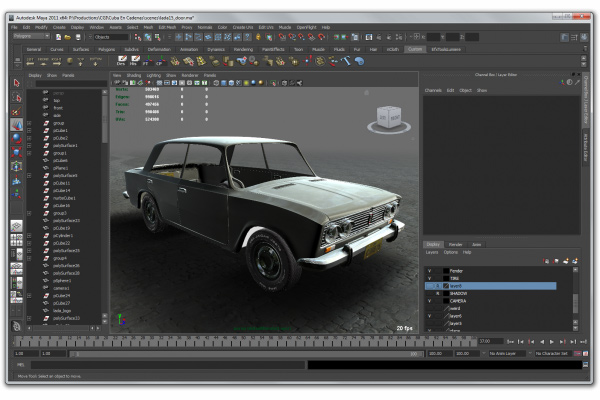Image resolution: width=600 pixels, height=400 pixels.
Task: Select camera1 in the Outliner
Action: [61, 288]
